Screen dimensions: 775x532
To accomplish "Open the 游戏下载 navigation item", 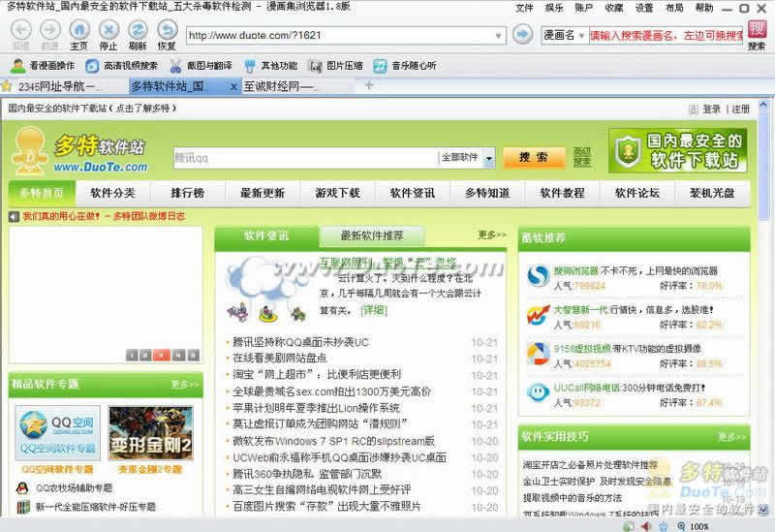I will click(x=337, y=193).
